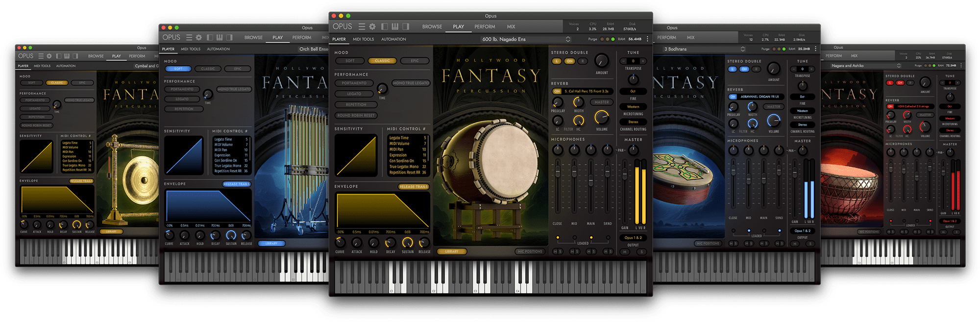Open the Opus 1 & 2 output dropdown
This screenshot has width=980, height=322.
click(x=633, y=238)
